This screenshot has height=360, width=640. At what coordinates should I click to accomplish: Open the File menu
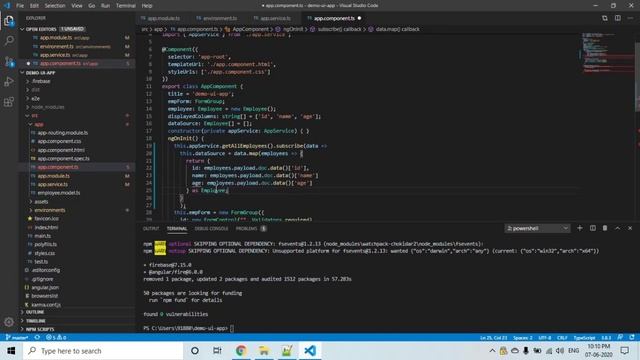[20, 6]
